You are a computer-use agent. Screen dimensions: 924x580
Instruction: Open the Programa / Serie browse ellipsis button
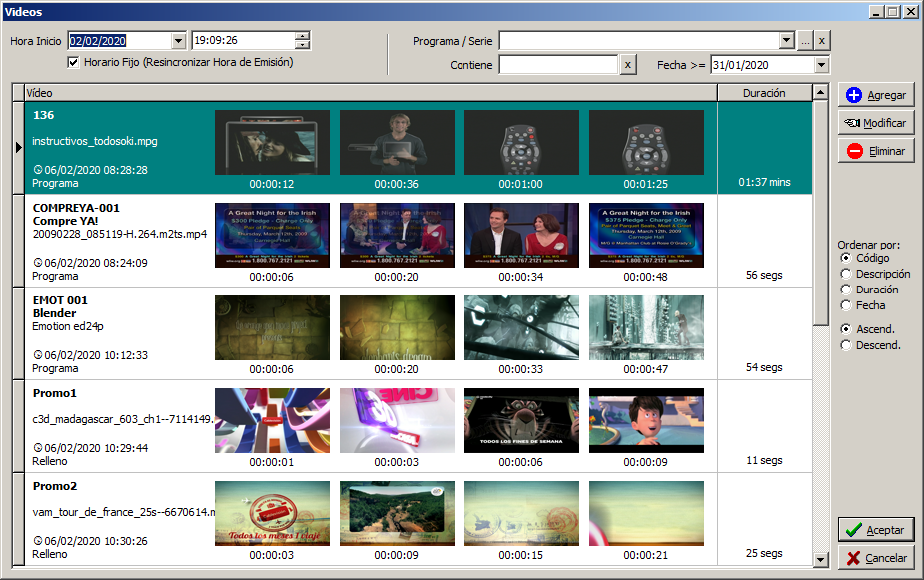pos(805,41)
